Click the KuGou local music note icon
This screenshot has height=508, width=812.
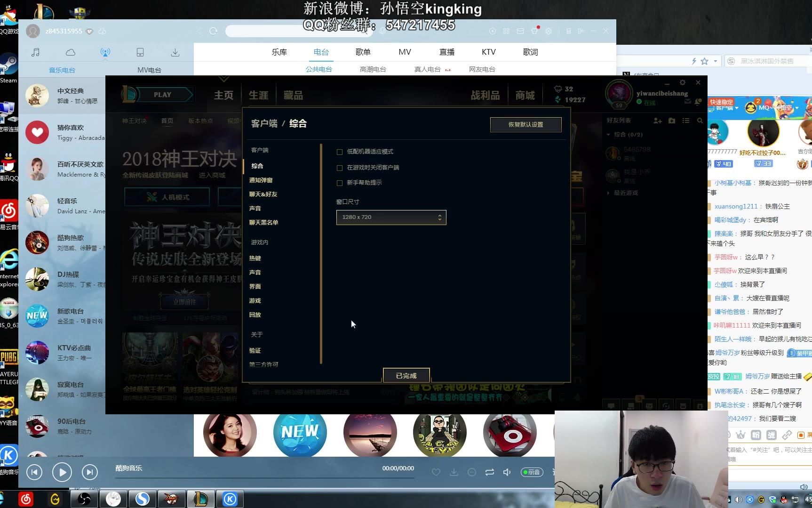[x=35, y=52]
